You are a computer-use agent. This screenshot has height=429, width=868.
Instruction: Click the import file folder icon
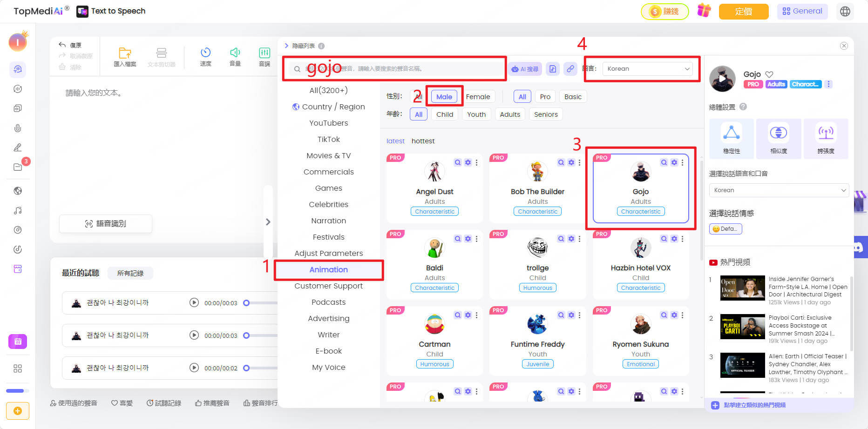(x=125, y=53)
